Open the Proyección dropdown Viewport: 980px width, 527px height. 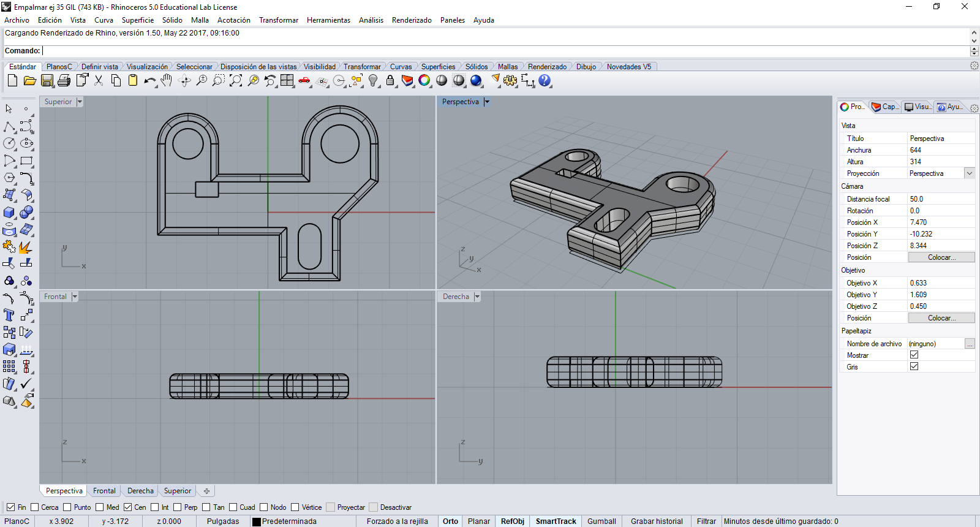coord(970,173)
